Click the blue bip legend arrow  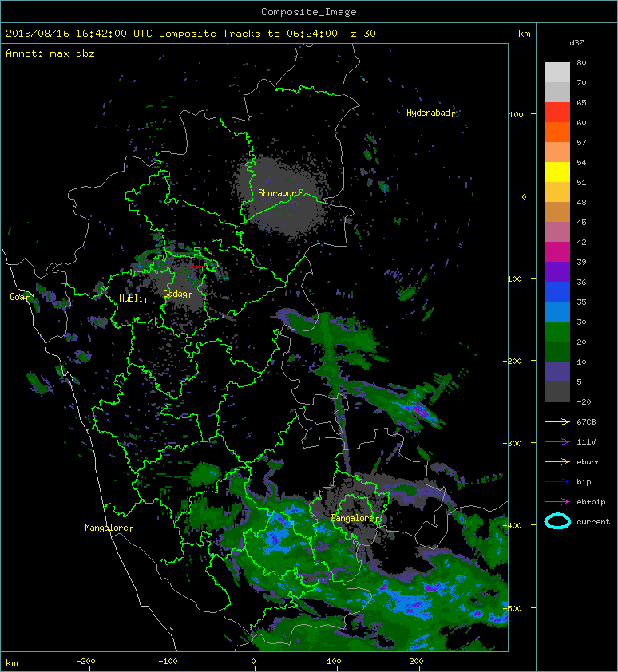[x=557, y=482]
